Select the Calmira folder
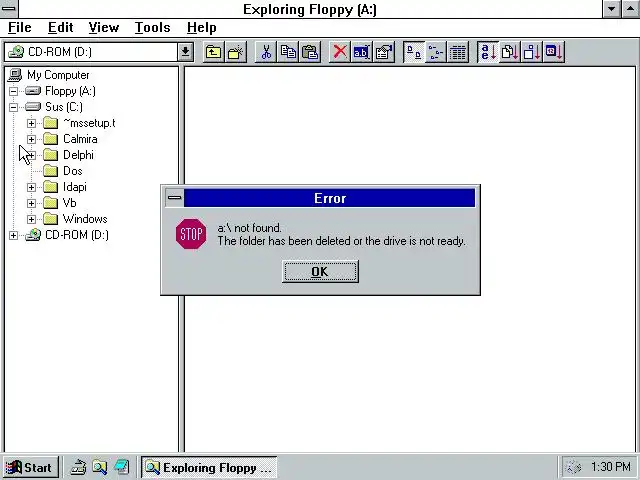This screenshot has height=480, width=640. (80, 139)
